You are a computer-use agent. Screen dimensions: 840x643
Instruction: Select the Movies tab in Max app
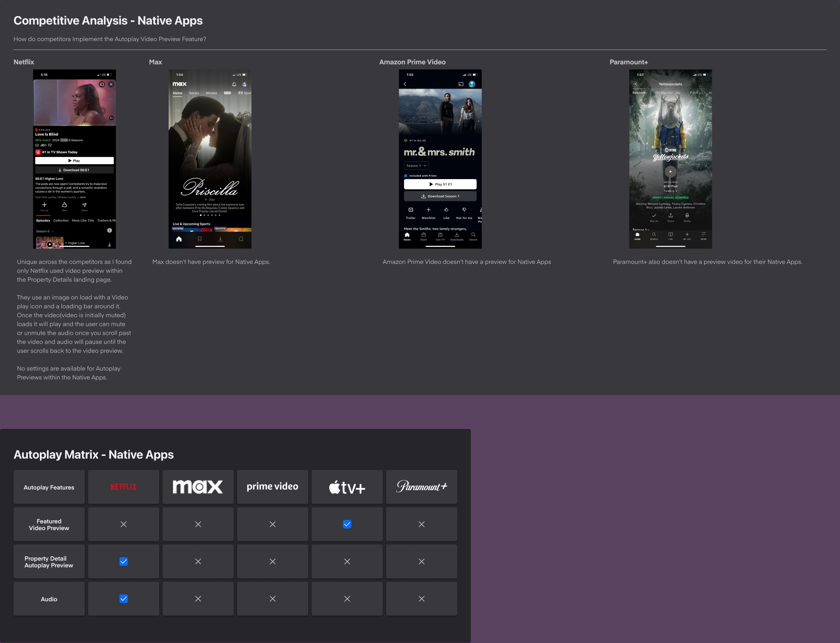[x=212, y=93]
